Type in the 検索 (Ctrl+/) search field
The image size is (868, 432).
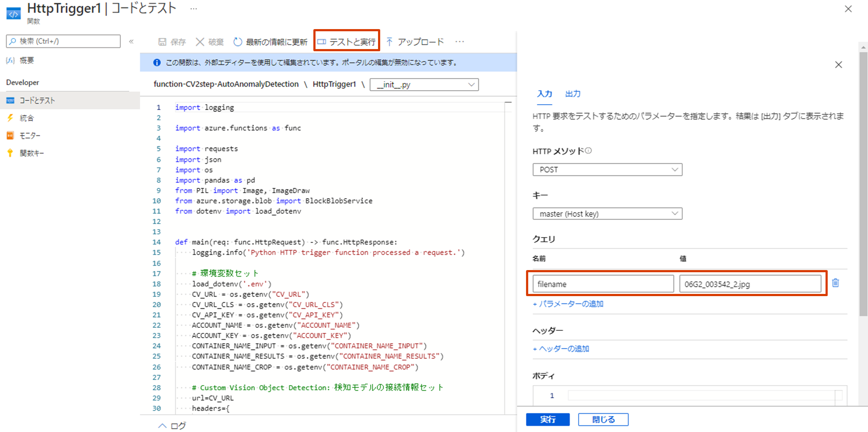(x=63, y=41)
